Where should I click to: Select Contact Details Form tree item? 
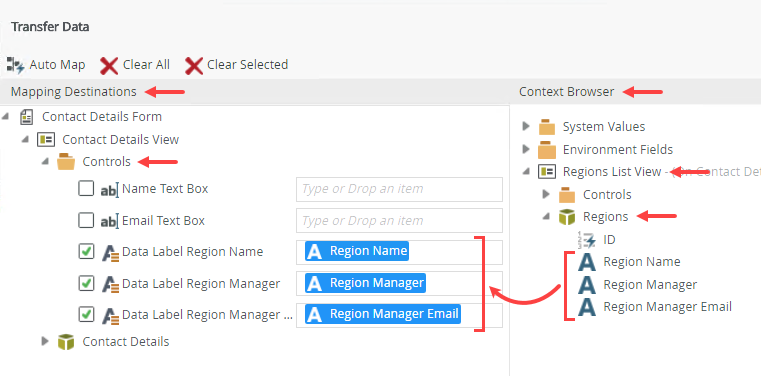pyautogui.click(x=102, y=117)
